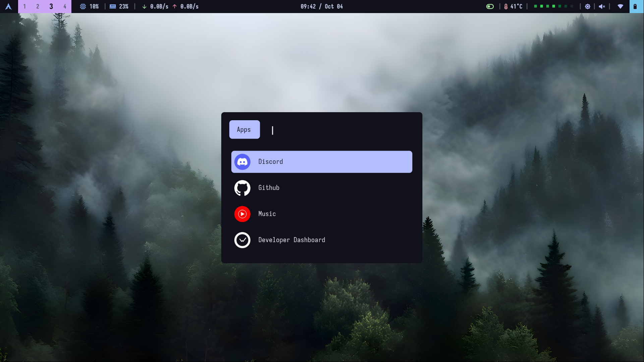
Task: Switch to workspace 2
Action: [38, 6]
